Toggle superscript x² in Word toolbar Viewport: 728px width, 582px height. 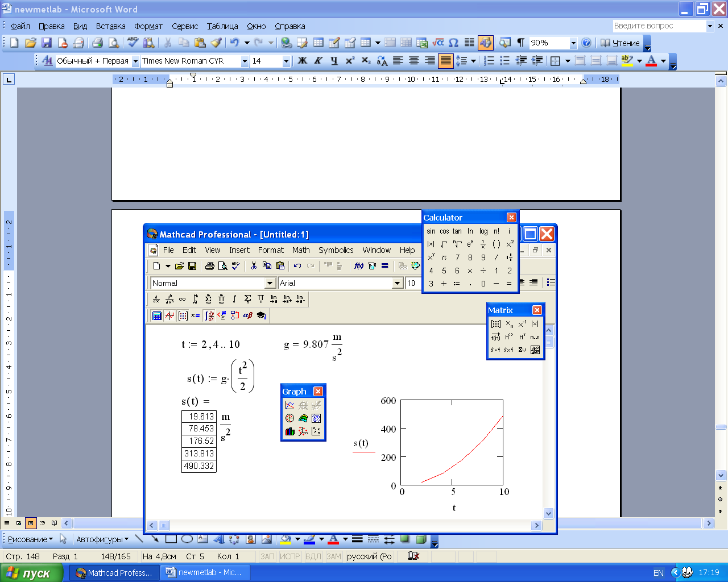pyautogui.click(x=350, y=61)
